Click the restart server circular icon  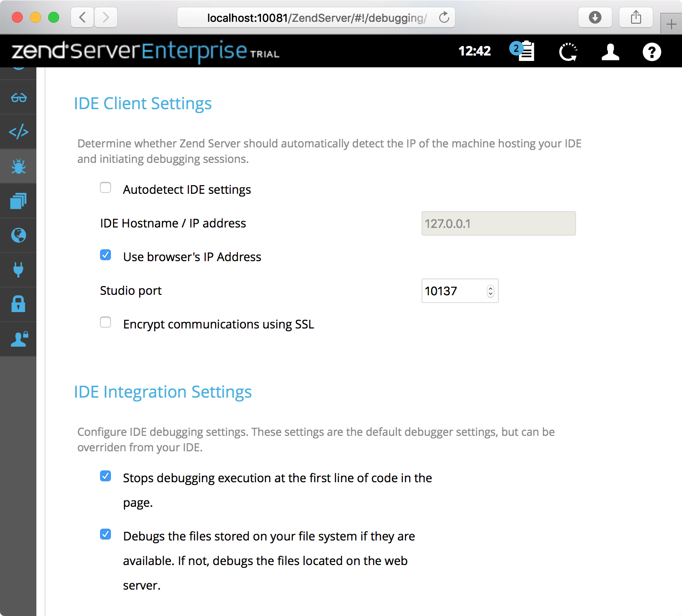pyautogui.click(x=568, y=52)
